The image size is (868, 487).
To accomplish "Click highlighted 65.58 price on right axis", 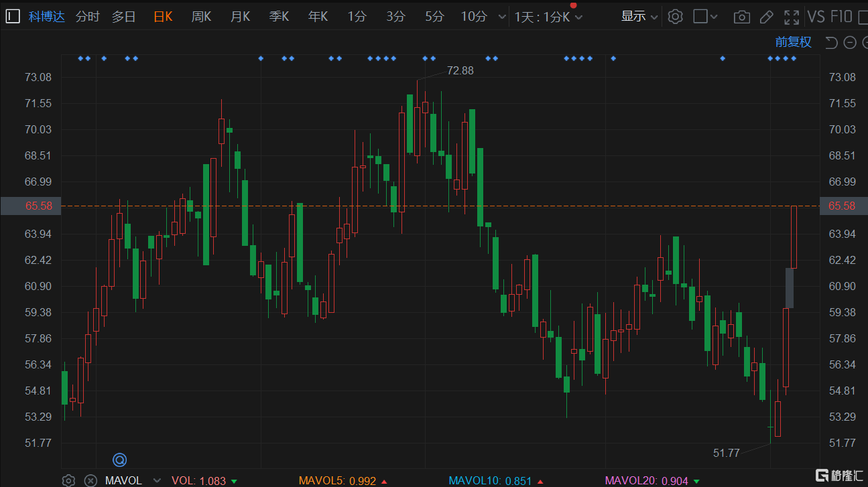I will click(843, 206).
